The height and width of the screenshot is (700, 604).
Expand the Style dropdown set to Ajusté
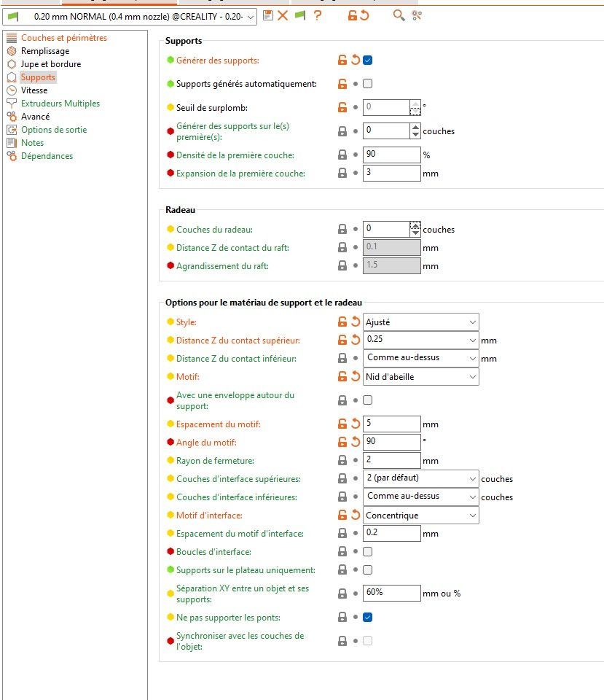[421, 322]
